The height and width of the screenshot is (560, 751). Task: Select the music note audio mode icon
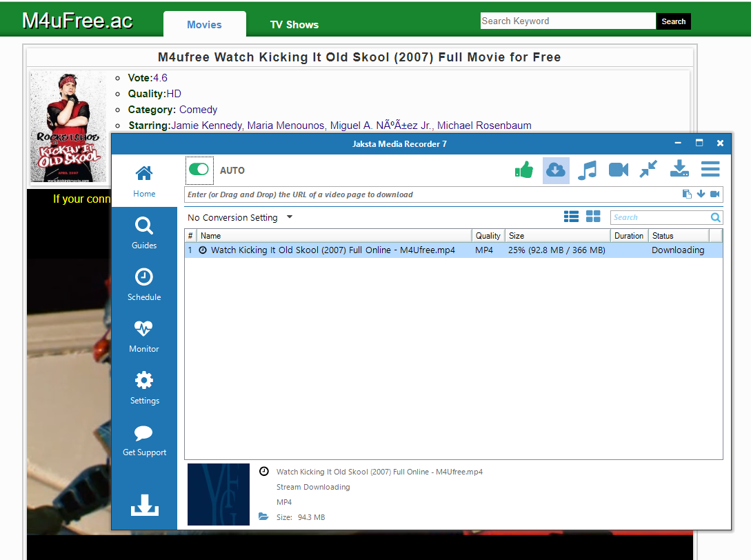(587, 170)
